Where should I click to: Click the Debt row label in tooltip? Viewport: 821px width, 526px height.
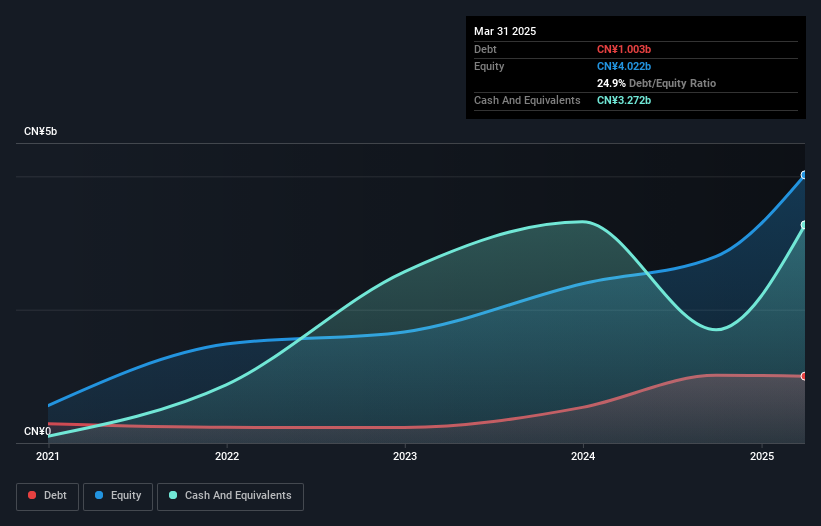485,49
